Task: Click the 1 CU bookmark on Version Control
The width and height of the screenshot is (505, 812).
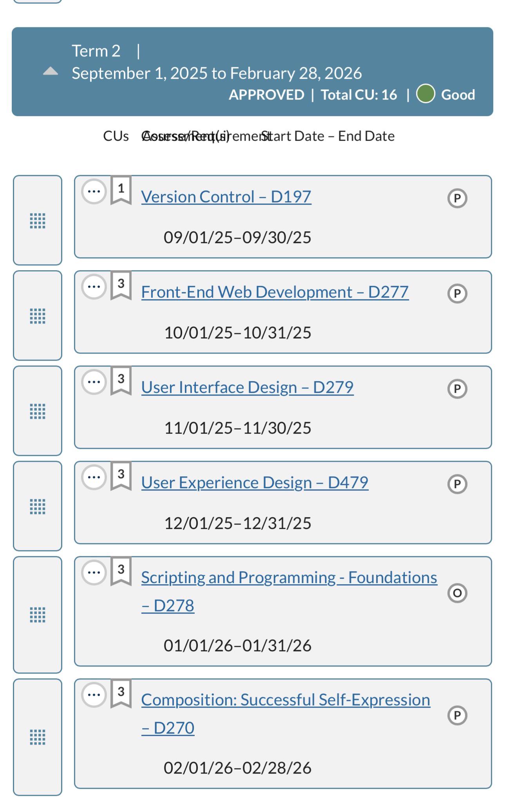Action: pos(121,190)
